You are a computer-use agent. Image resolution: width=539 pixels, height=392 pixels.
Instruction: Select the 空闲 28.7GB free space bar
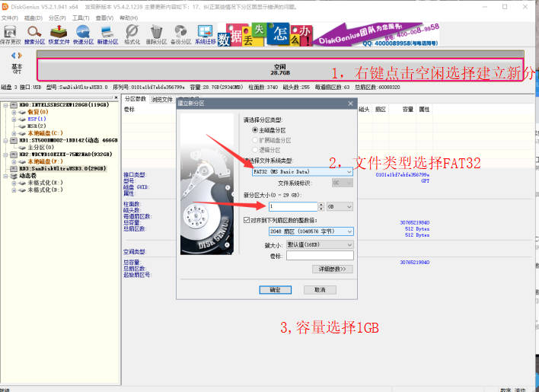280,70
